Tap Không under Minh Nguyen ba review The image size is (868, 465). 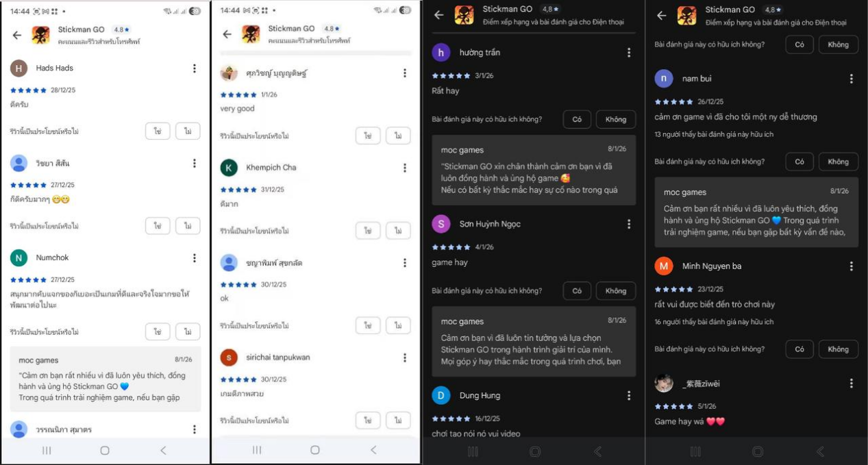tap(838, 349)
